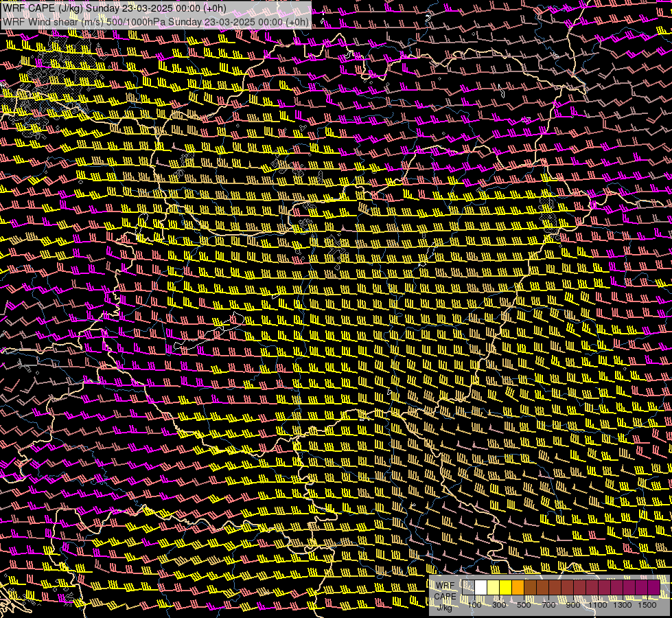Click the 500 legend tick label
The height and width of the screenshot is (618, 672).
click(x=524, y=605)
